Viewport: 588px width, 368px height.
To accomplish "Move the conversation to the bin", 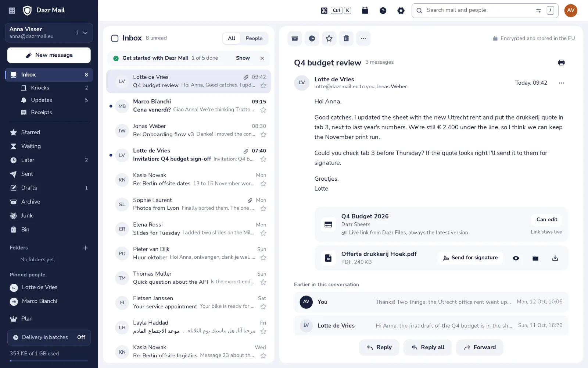I will 346,38.
